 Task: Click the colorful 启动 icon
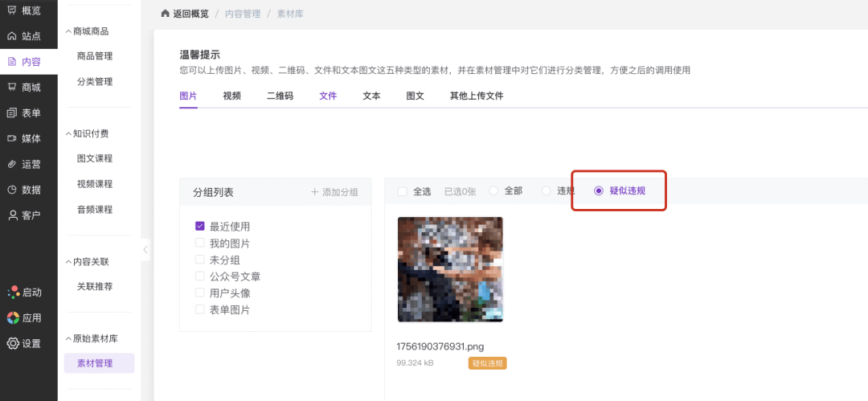[14, 293]
